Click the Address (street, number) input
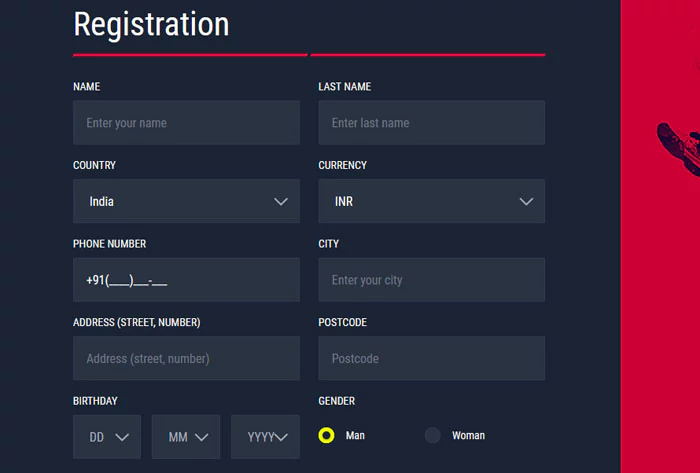The height and width of the screenshot is (473, 700). coord(186,358)
